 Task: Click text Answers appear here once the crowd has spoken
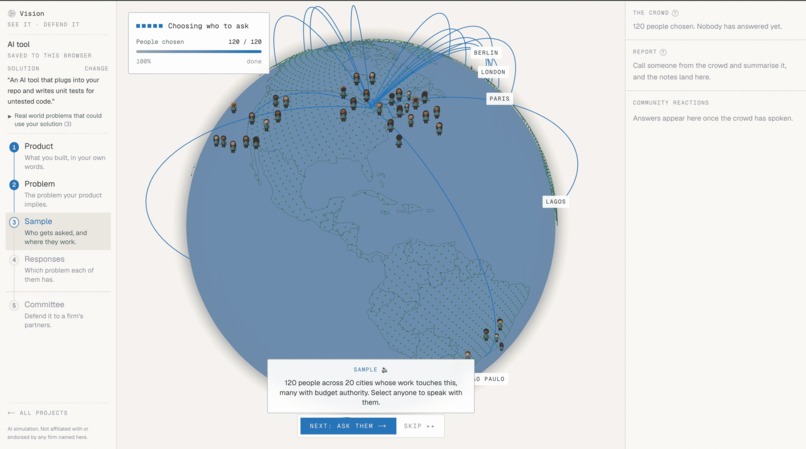tap(713, 118)
